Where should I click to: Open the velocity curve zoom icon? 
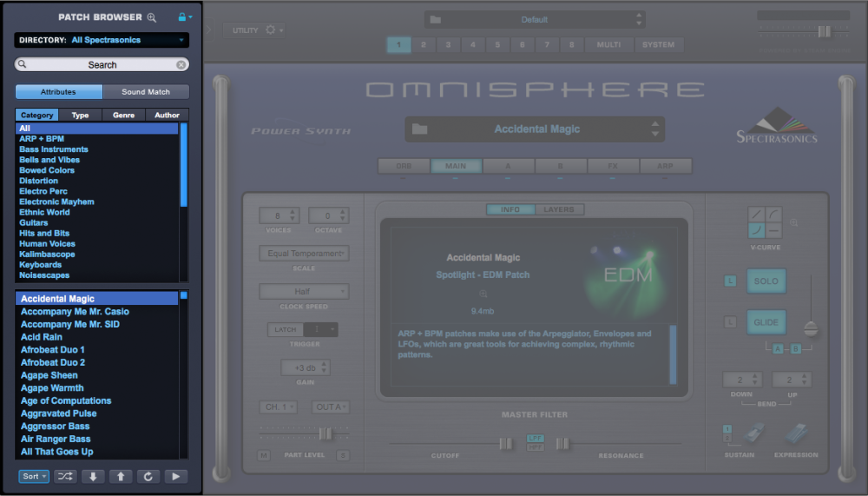pos(794,222)
